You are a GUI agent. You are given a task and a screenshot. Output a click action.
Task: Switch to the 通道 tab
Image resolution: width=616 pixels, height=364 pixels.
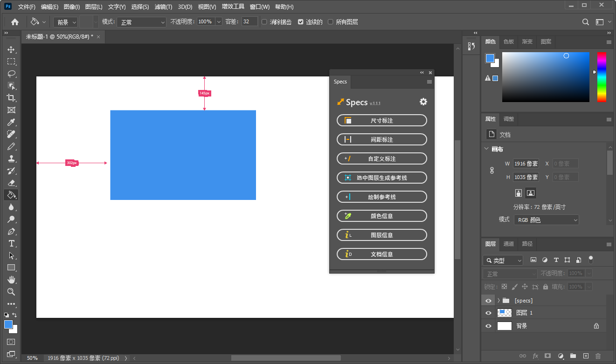coord(509,244)
